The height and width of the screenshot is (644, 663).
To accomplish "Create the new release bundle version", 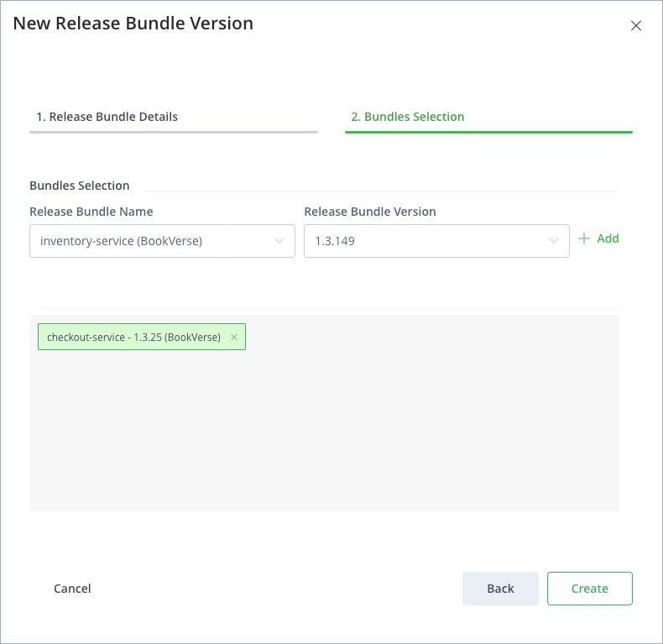I will (589, 589).
